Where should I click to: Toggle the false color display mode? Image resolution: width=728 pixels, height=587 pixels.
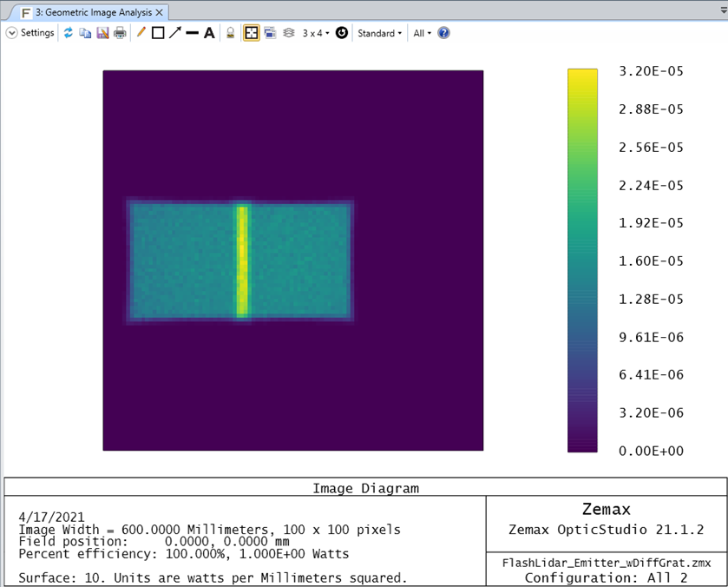[x=251, y=33]
